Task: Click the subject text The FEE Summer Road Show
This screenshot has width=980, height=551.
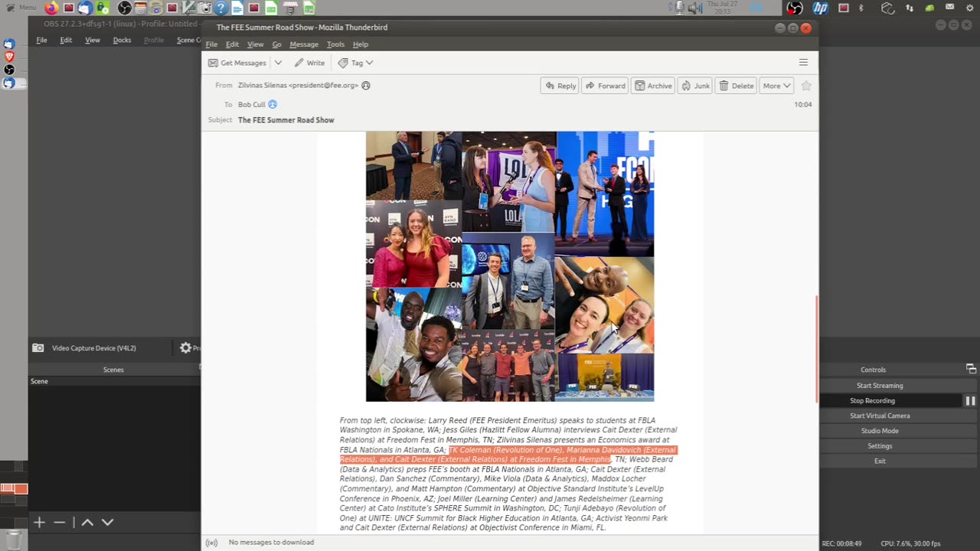Action: point(286,120)
